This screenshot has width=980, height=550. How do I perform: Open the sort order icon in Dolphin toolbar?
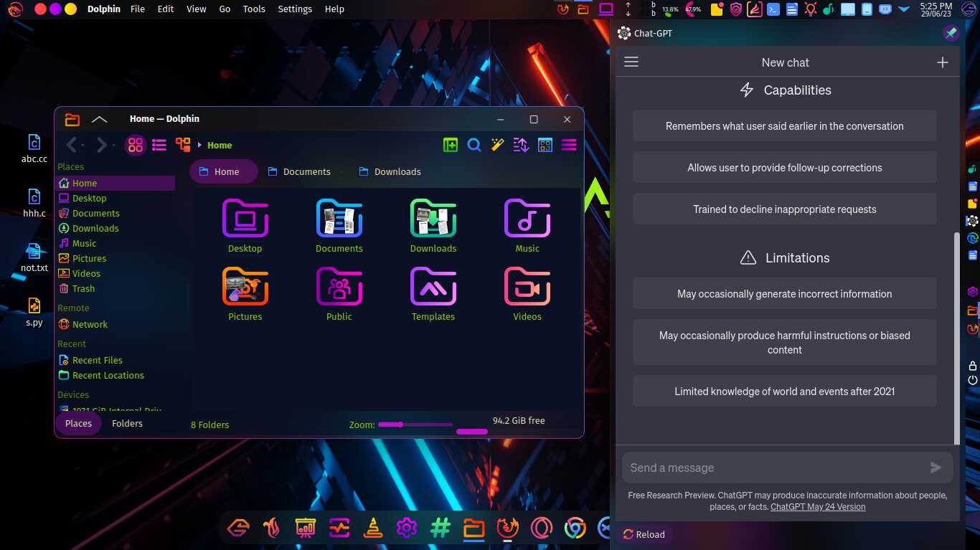pyautogui.click(x=522, y=146)
